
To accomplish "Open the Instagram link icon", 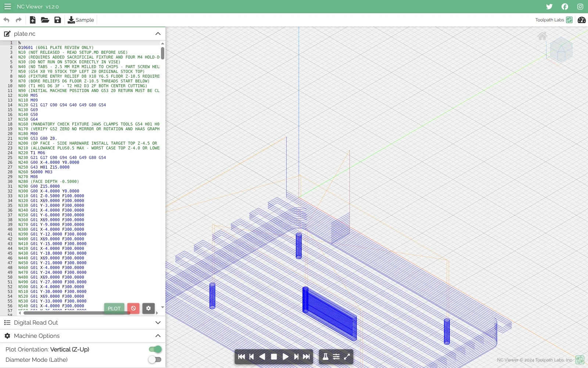I will pyautogui.click(x=580, y=7).
